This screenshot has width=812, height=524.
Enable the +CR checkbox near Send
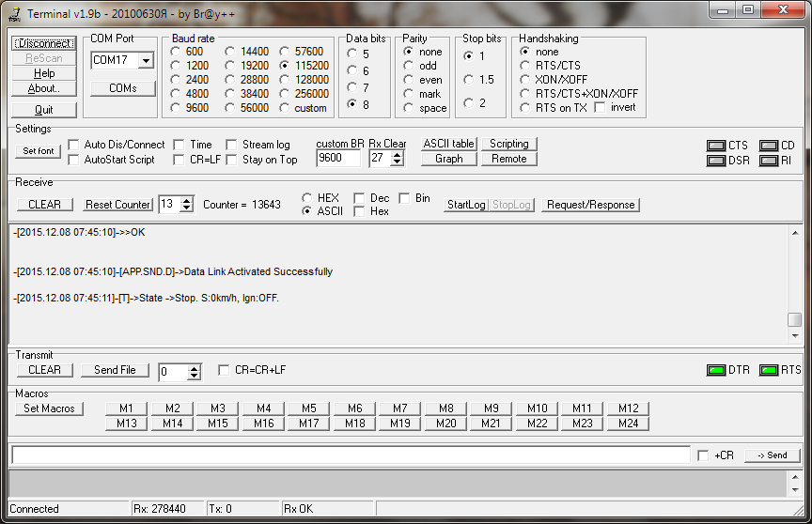pyautogui.click(x=703, y=455)
